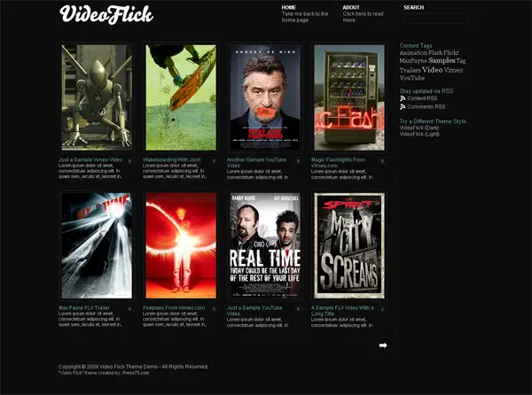Click the 'Content Tags' heading
The width and height of the screenshot is (532, 395).
click(x=416, y=45)
